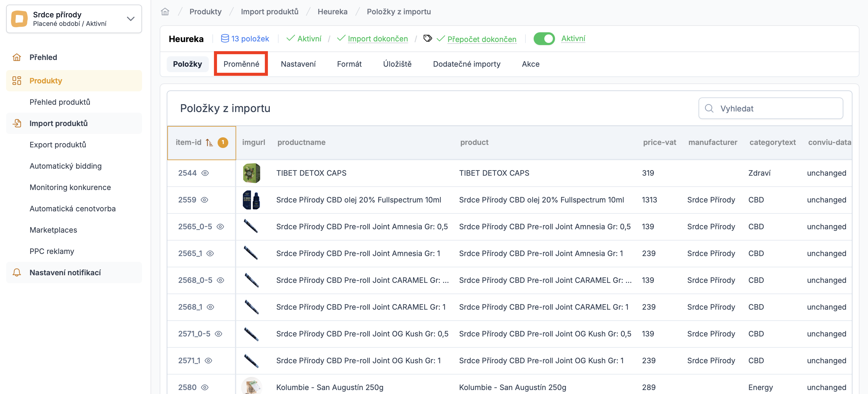Open Automatický bidding in the sidebar

(x=65, y=166)
